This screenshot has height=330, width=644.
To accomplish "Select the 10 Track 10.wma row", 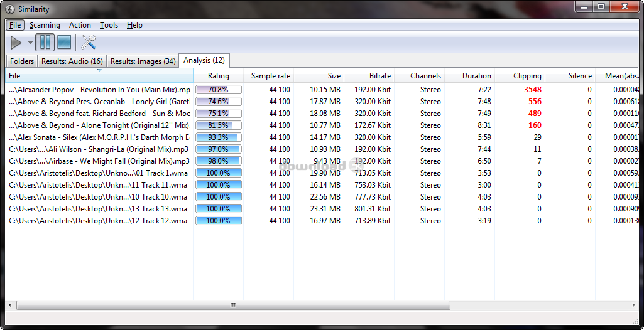I will tap(322, 197).
